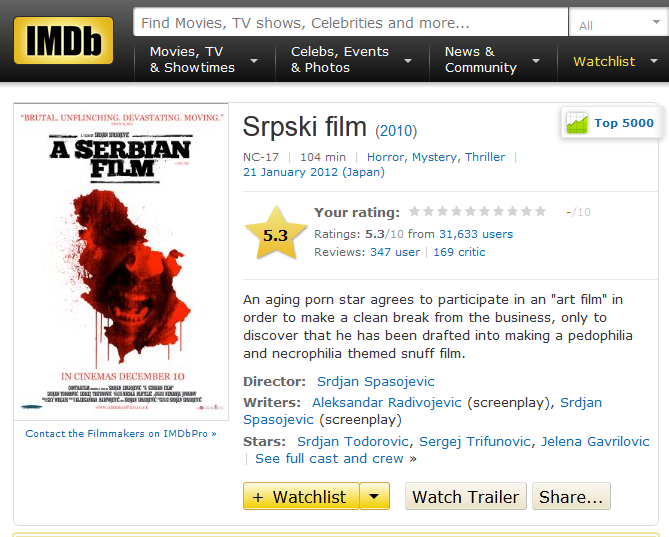Expand the Movies, TV & Showtimes menu
This screenshot has width=669, height=537.
(205, 60)
